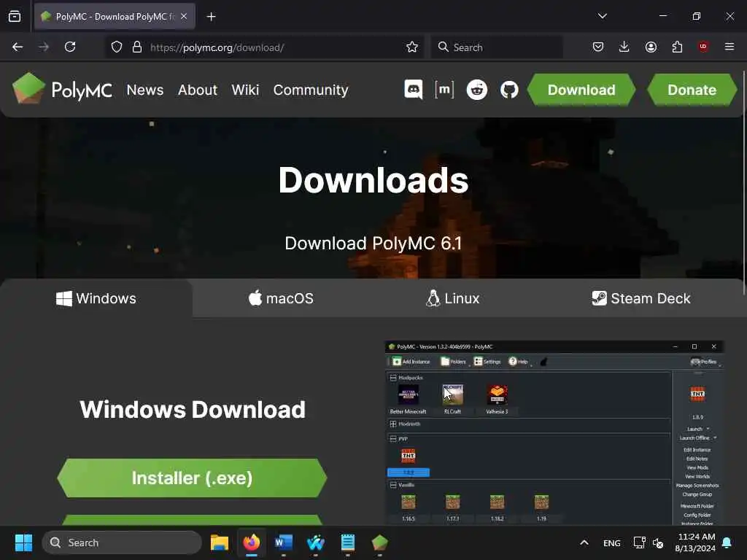Image resolution: width=747 pixels, height=560 pixels.
Task: Open the extensions puzzle icon
Action: [x=677, y=47]
